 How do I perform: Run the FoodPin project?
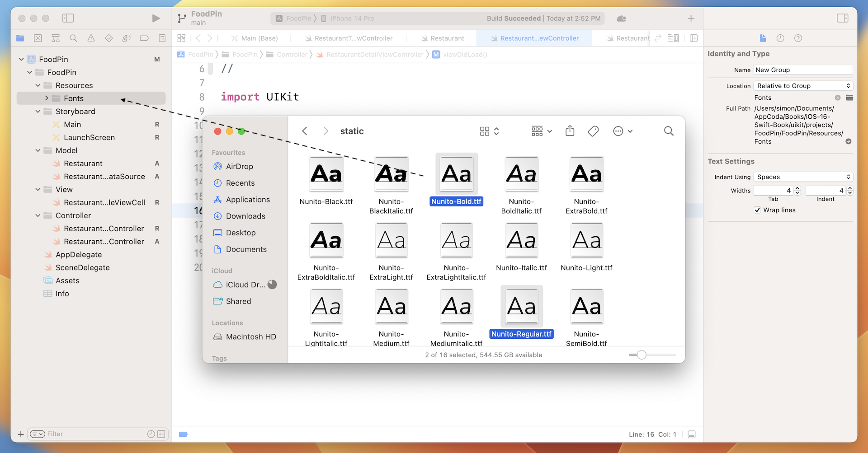click(x=156, y=18)
